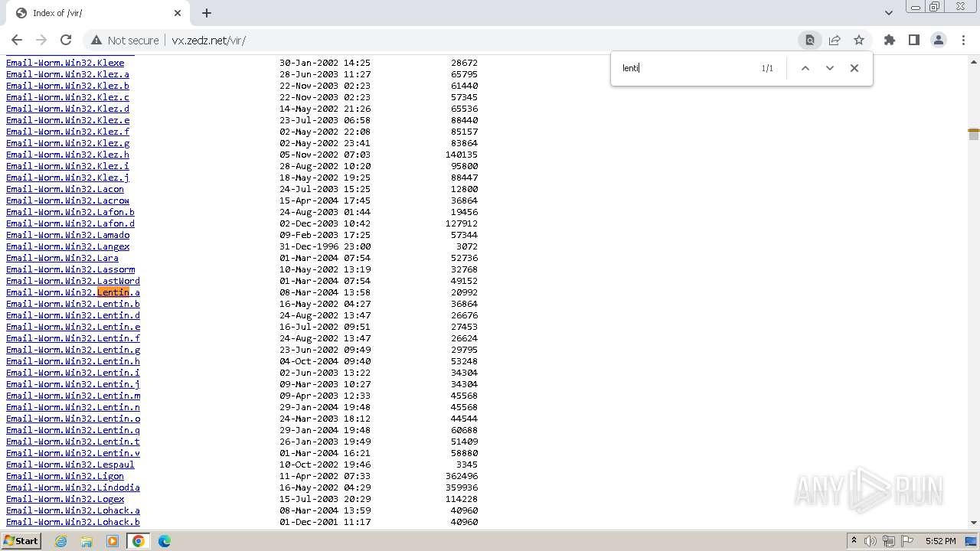Open Microsoft Edge from taskbar
Image resolution: width=980 pixels, height=551 pixels.
click(x=165, y=541)
